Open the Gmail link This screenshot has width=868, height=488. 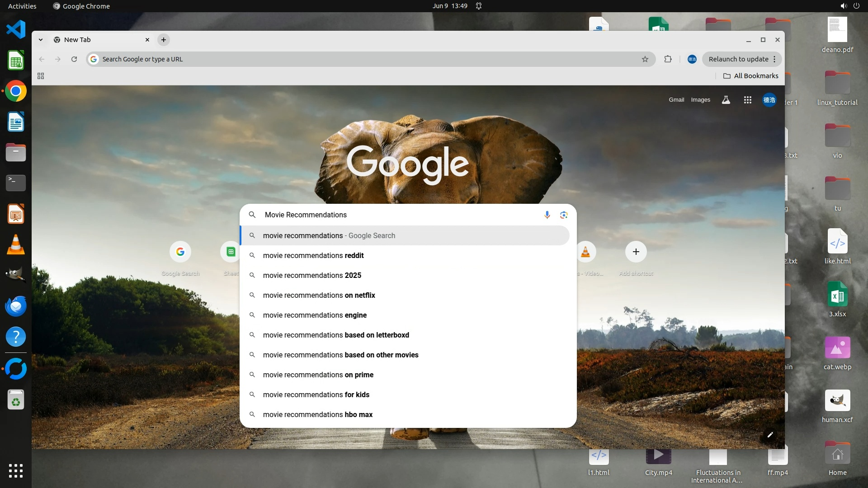pyautogui.click(x=676, y=100)
